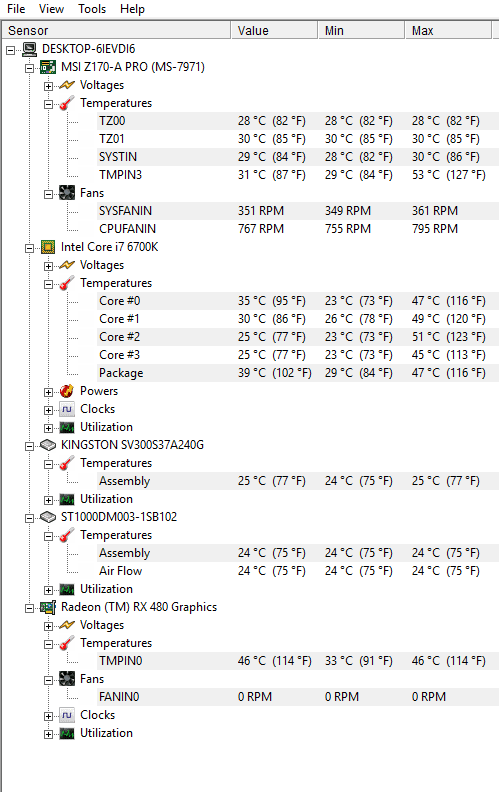This screenshot has width=499, height=792.
Task: Click the Intel Core i7 6700K CPU icon
Action: coord(48,247)
